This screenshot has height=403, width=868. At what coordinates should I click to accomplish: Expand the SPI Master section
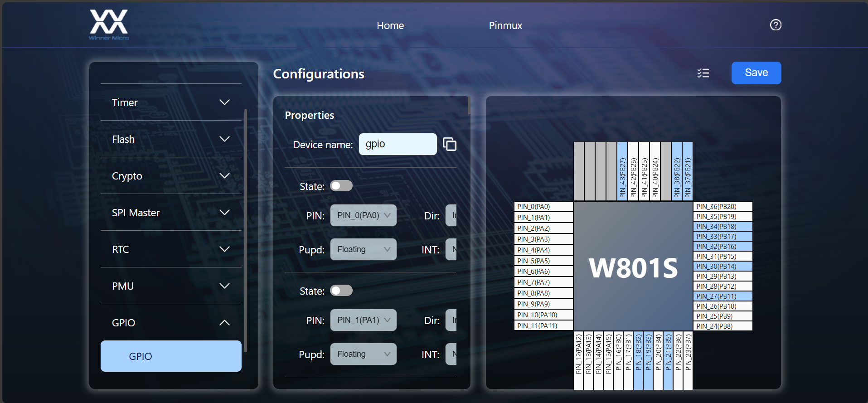[171, 213]
